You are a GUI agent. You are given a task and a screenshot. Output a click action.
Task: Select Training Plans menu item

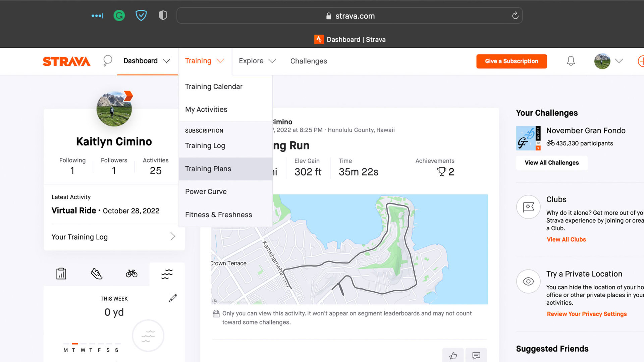point(208,169)
